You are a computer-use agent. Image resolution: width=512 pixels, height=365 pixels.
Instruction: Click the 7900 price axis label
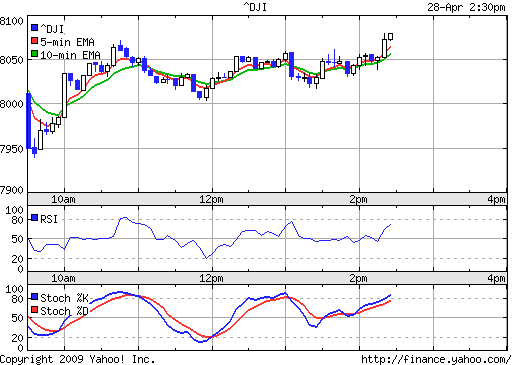coord(12,190)
